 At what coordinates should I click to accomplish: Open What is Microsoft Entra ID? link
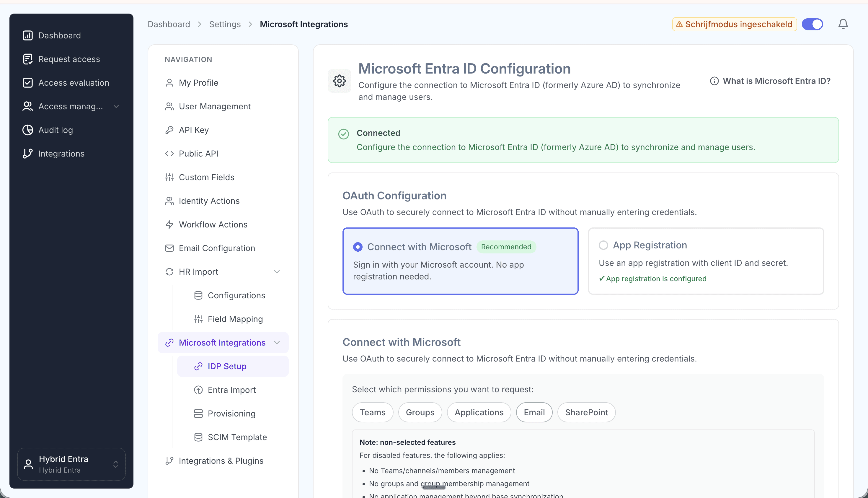click(770, 81)
